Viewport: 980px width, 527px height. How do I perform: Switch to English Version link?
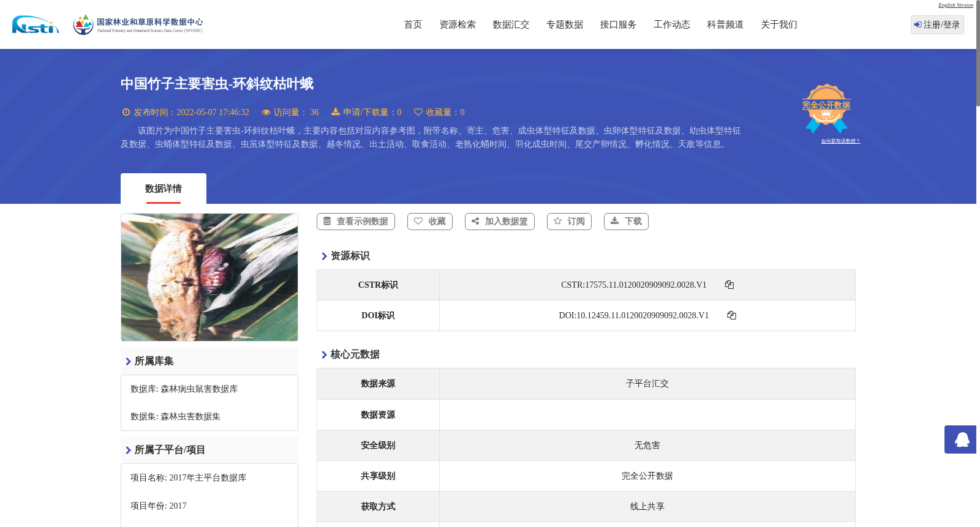pyautogui.click(x=956, y=5)
